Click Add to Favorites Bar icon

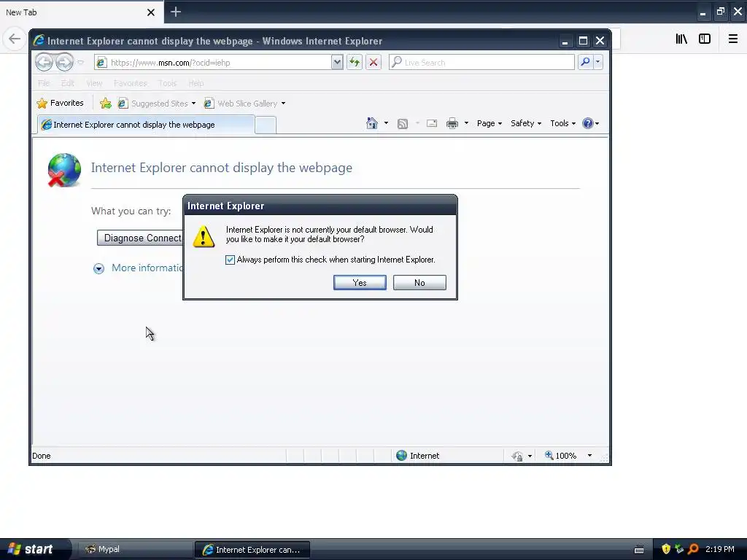point(106,104)
